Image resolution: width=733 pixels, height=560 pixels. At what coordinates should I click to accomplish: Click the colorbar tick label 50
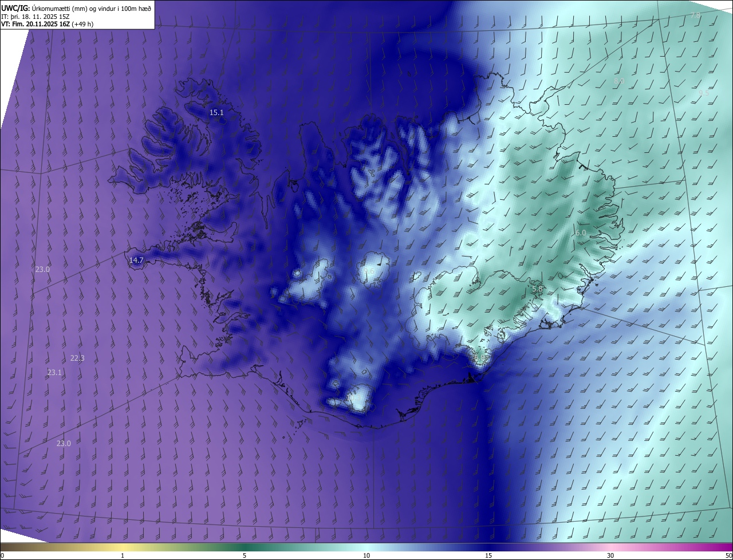(729, 555)
